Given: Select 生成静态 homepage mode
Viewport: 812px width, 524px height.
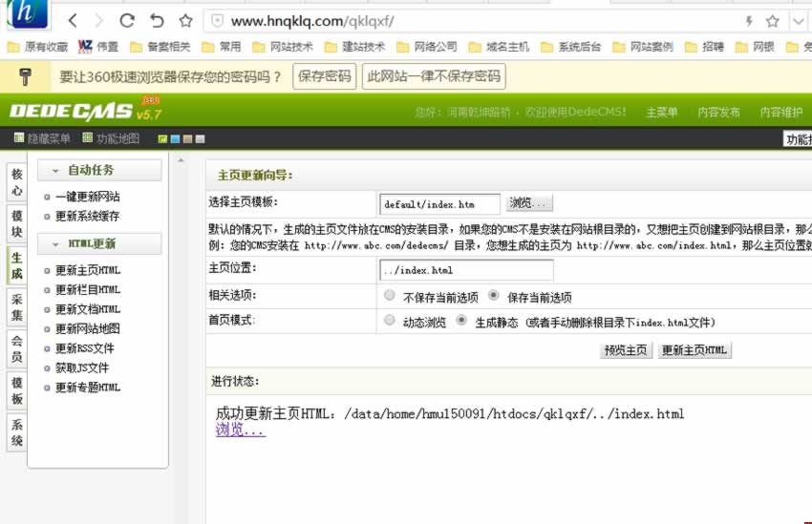Looking at the screenshot, I should [x=462, y=321].
